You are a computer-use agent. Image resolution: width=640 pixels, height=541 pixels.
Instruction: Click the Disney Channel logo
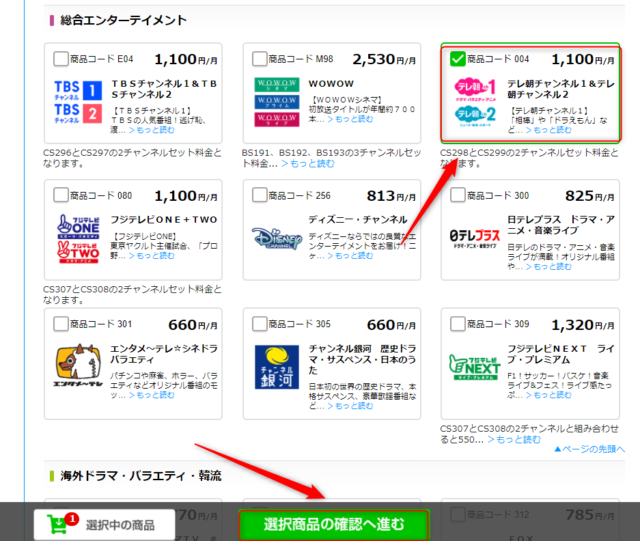[x=277, y=239]
